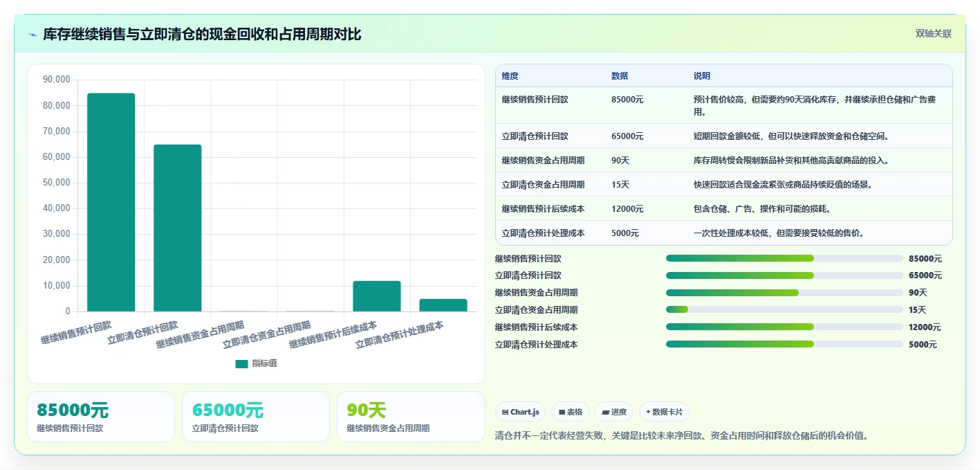This screenshot has width=980, height=470.
Task: Click the 5000元 cell in table
Action: pos(625,233)
